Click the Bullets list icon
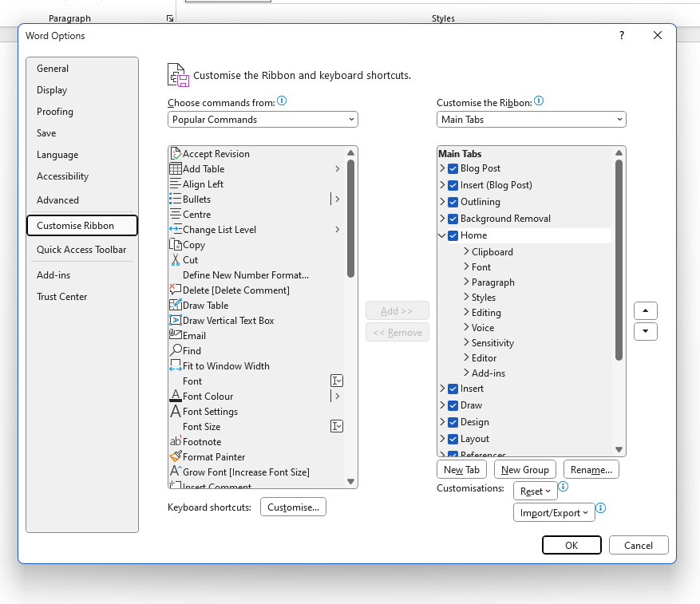The image size is (700, 604). coord(176,199)
